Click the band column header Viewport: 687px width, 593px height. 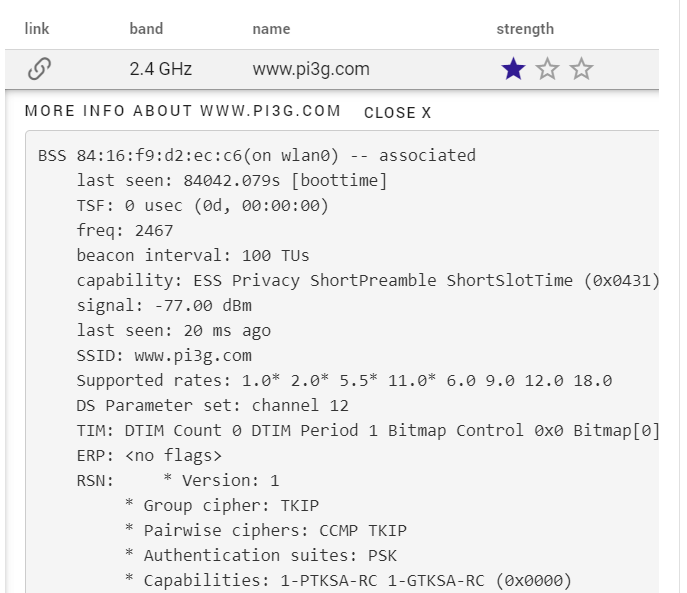(146, 29)
